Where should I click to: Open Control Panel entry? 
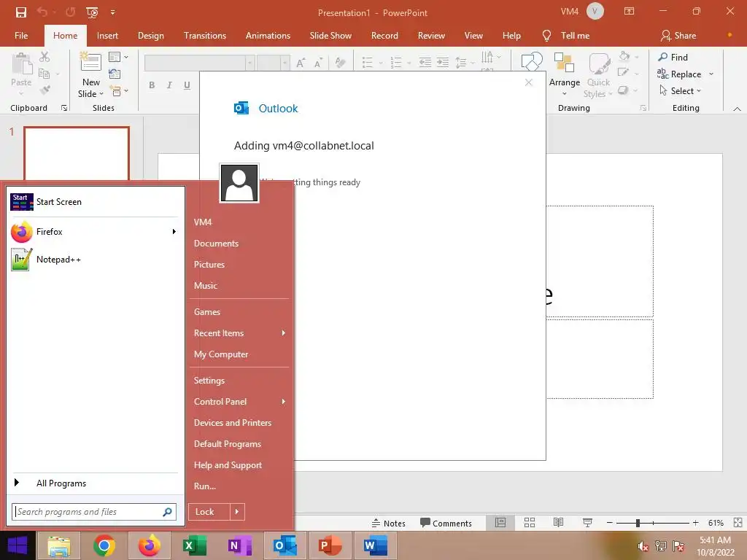point(239,402)
